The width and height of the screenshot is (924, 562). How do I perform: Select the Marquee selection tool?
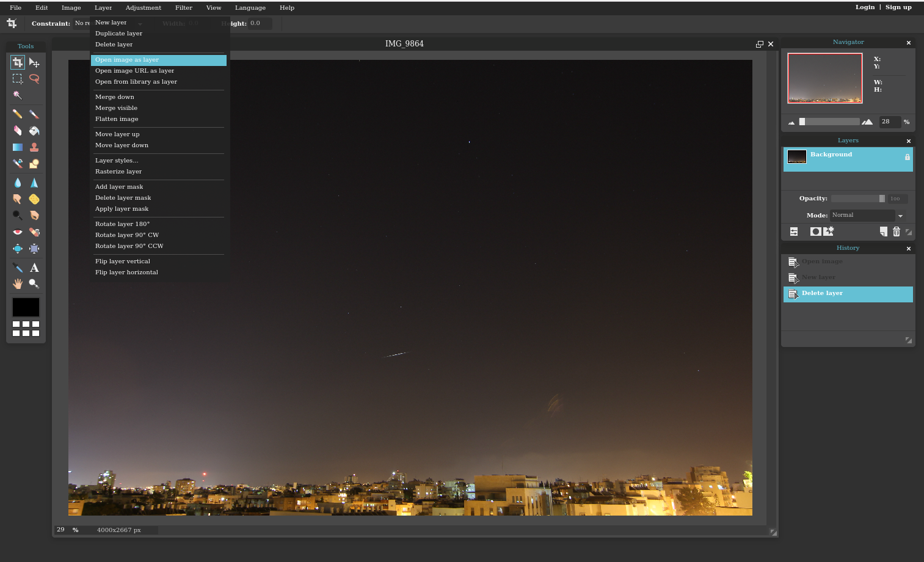[x=18, y=79]
